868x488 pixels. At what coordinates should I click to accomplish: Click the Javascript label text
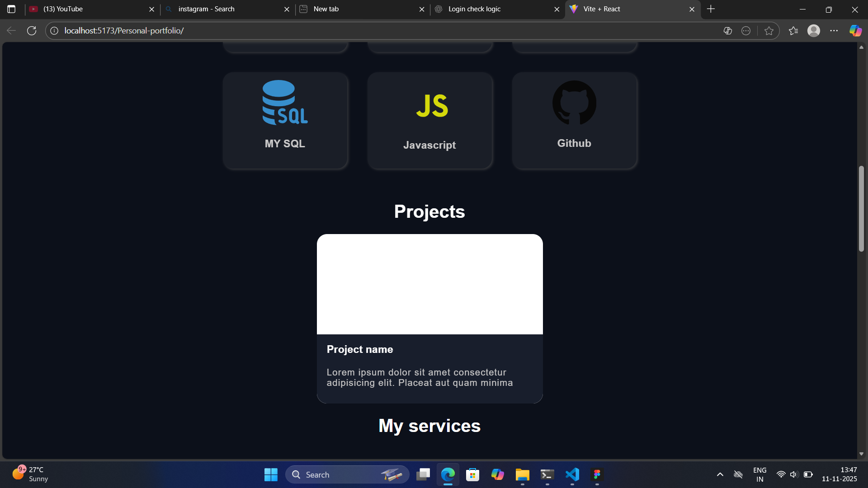(429, 145)
